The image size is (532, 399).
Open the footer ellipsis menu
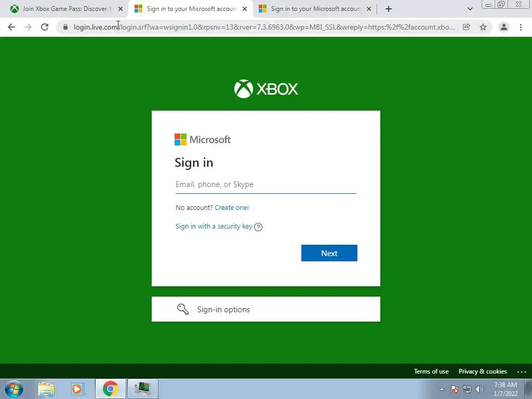[522, 372]
